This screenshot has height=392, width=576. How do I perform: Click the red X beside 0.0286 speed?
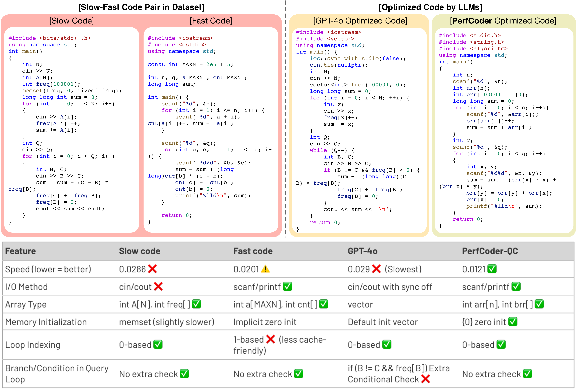coord(152,269)
